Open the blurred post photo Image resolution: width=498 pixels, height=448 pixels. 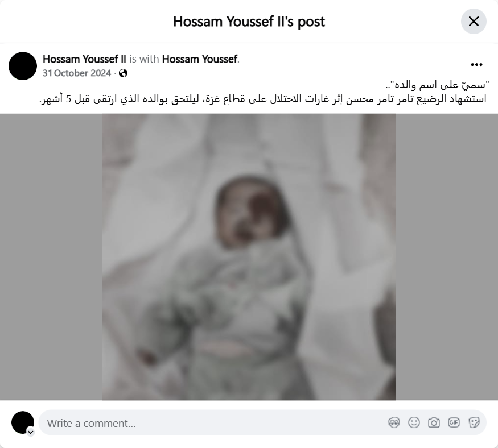pyautogui.click(x=249, y=257)
